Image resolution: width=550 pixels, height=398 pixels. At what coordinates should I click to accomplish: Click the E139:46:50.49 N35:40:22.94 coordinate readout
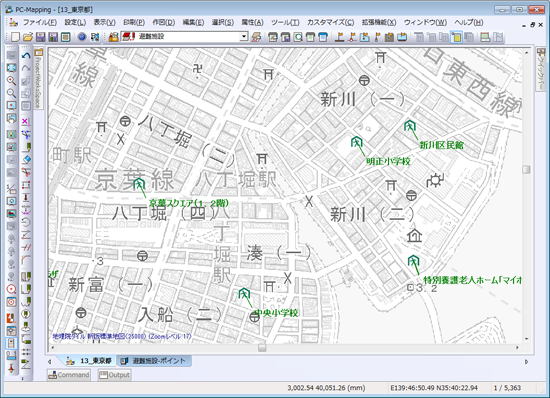(x=434, y=388)
